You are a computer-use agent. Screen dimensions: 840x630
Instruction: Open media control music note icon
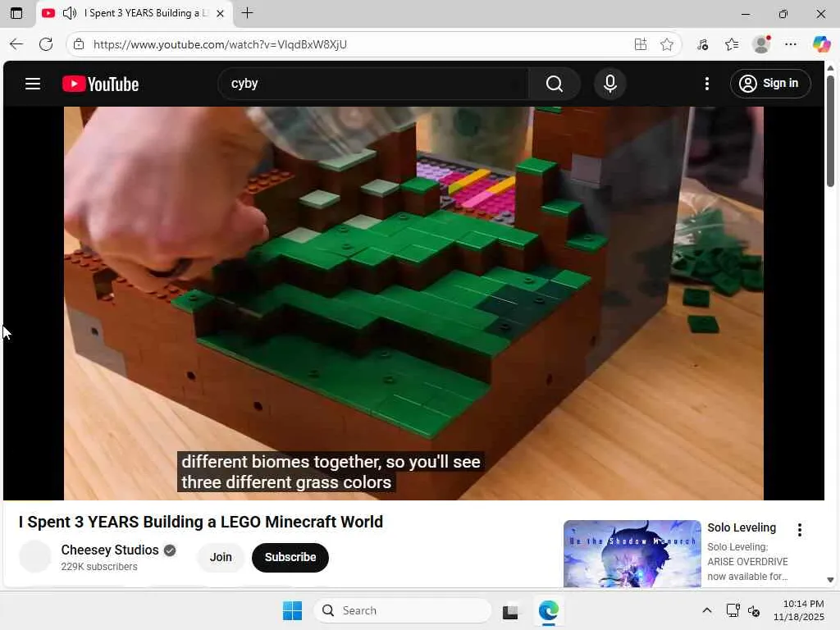[702, 44]
